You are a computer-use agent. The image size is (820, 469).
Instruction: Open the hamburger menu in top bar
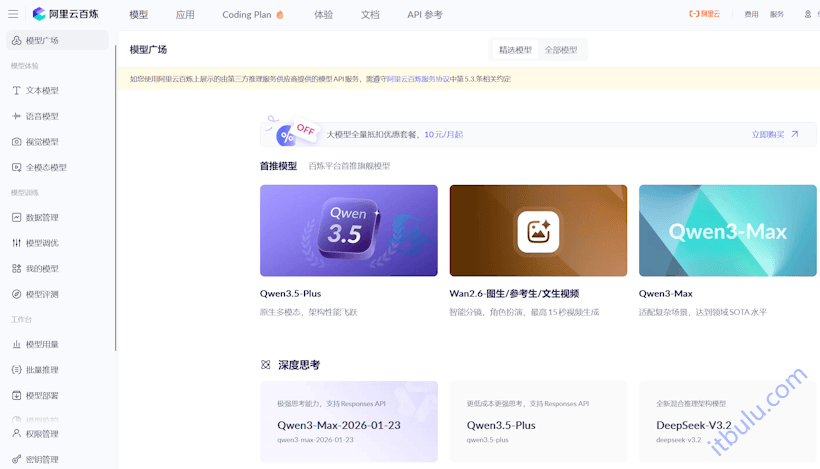(13, 14)
